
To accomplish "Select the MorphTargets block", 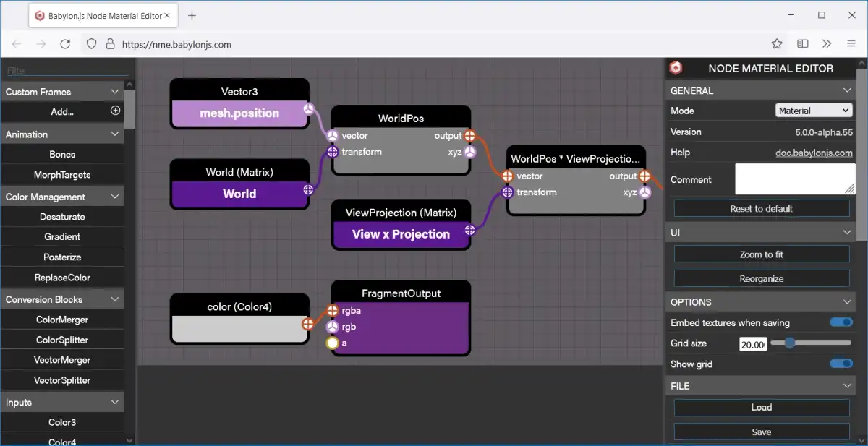I will [62, 175].
